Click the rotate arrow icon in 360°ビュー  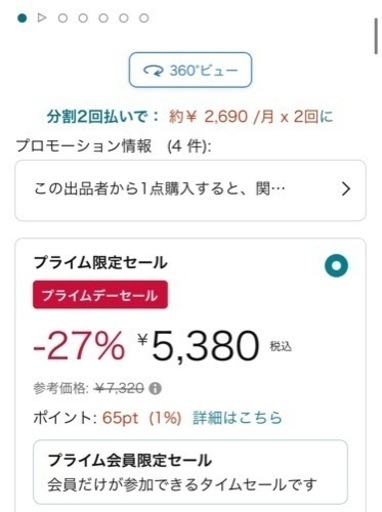tap(153, 71)
